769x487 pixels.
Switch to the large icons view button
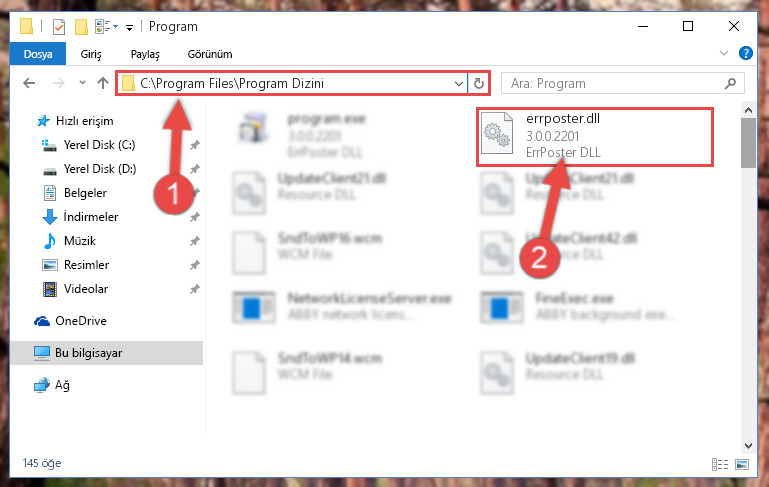pos(742,464)
